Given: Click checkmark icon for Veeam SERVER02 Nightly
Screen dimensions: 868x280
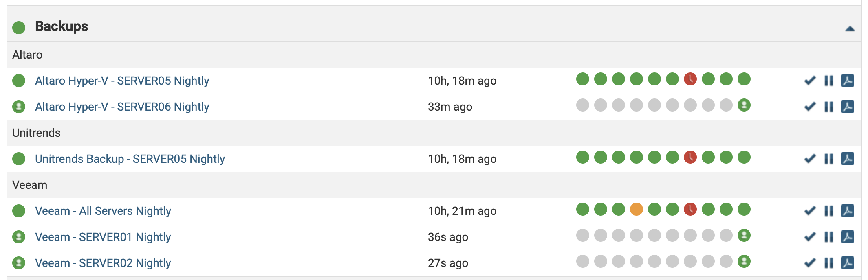Looking at the screenshot, I should click(810, 263).
